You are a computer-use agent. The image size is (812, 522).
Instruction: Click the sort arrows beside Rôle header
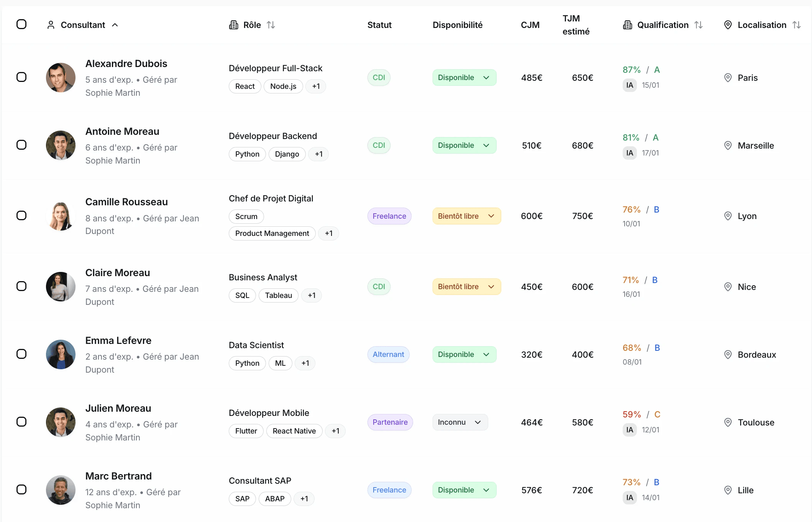pos(271,25)
